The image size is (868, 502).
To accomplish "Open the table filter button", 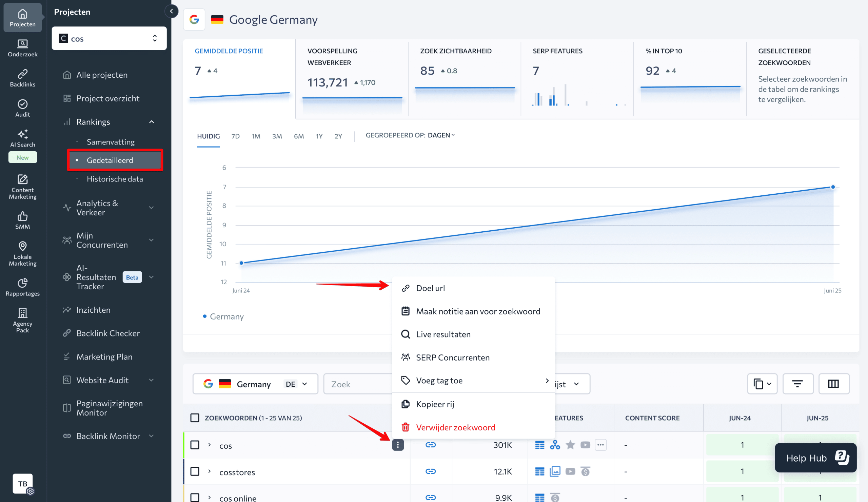I will click(x=798, y=384).
